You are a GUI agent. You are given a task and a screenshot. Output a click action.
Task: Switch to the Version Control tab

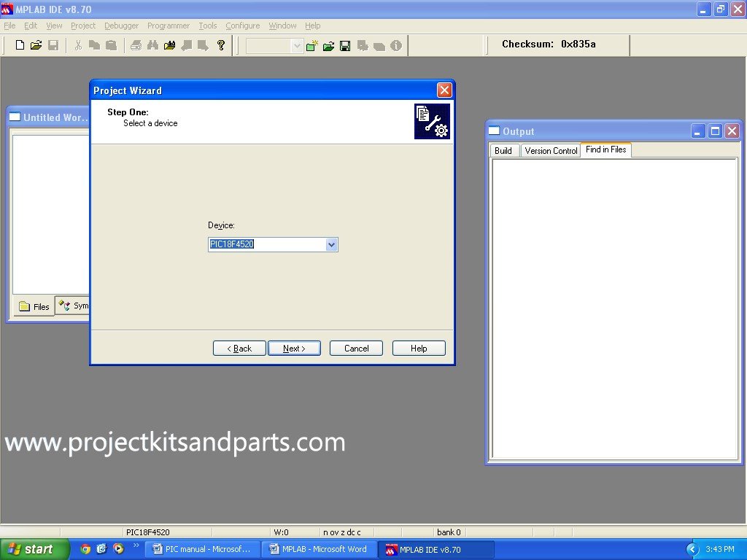click(551, 150)
